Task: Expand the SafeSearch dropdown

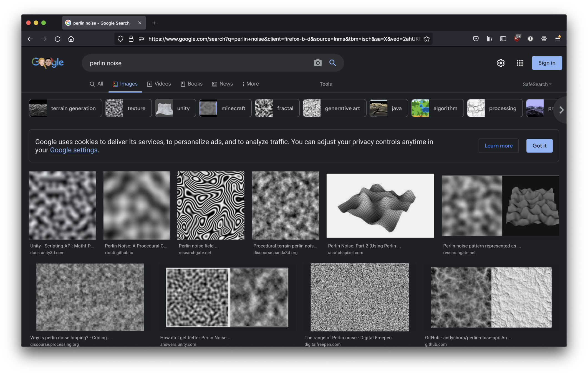Action: point(537,84)
